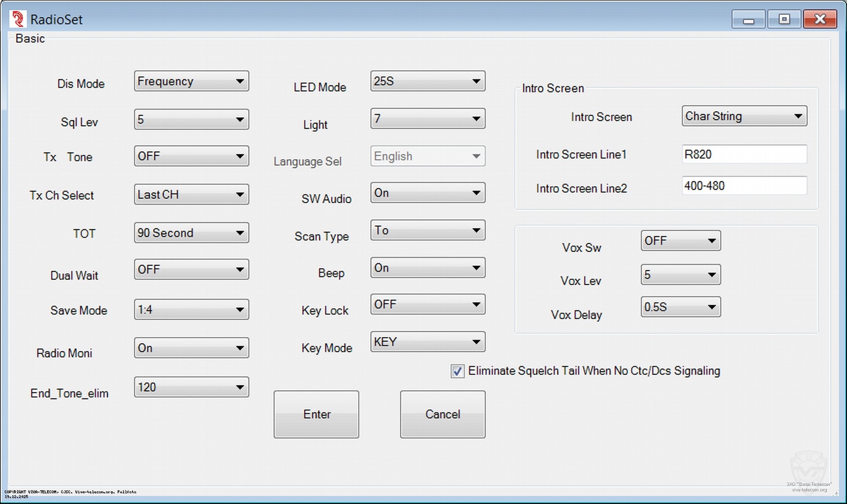Expand the TOT 90 Second dropdown
This screenshot has height=504, width=847.
pos(192,233)
